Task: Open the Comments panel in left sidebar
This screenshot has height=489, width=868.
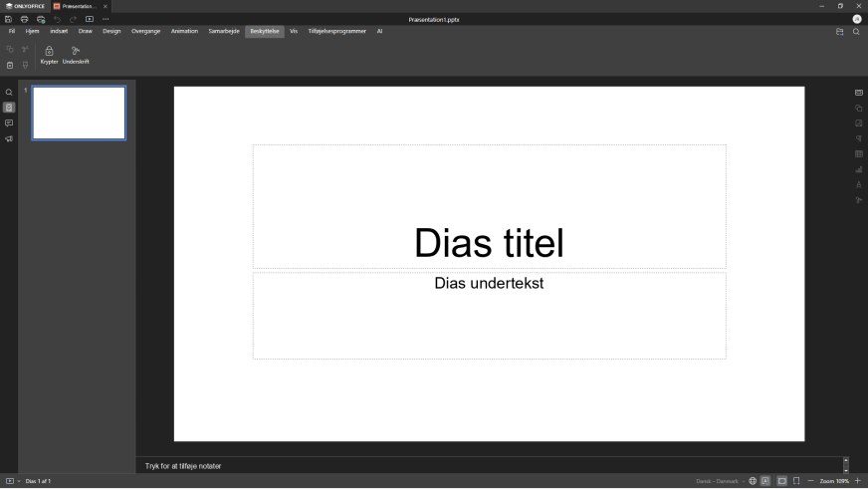Action: tap(9, 123)
